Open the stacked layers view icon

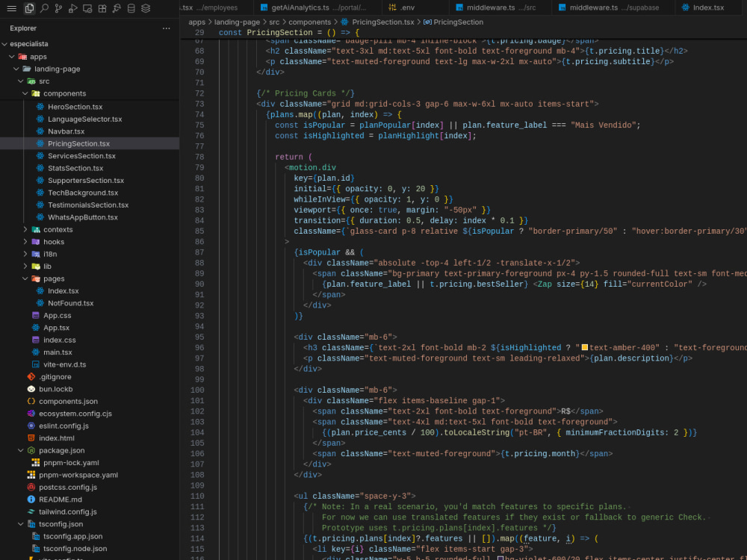pos(146,8)
